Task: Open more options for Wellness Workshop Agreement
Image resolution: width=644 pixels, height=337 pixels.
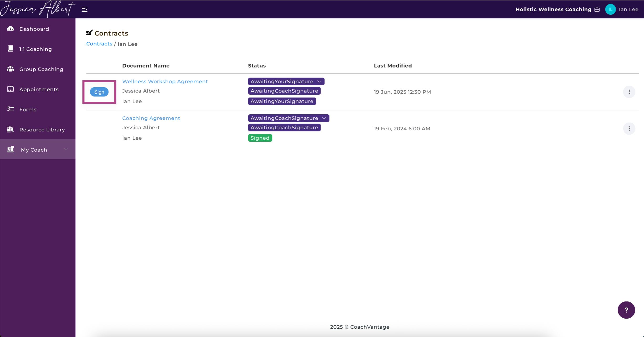Action: point(629,92)
